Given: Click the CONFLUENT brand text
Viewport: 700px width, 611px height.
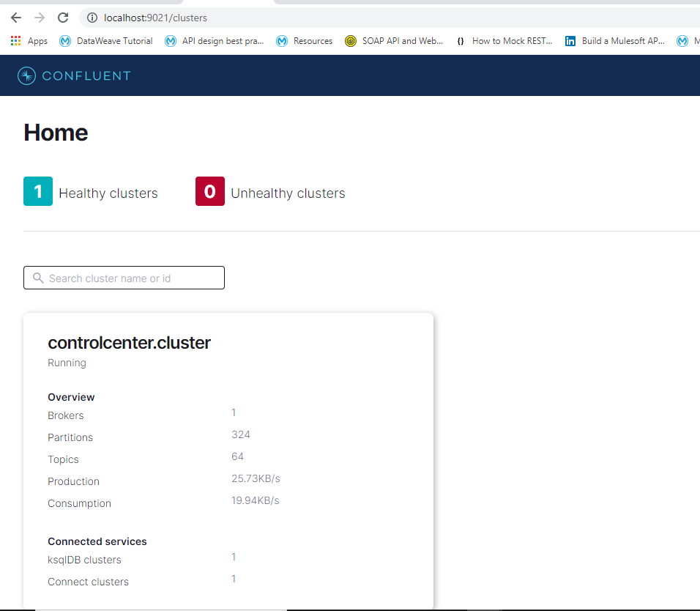Looking at the screenshot, I should 86,76.
